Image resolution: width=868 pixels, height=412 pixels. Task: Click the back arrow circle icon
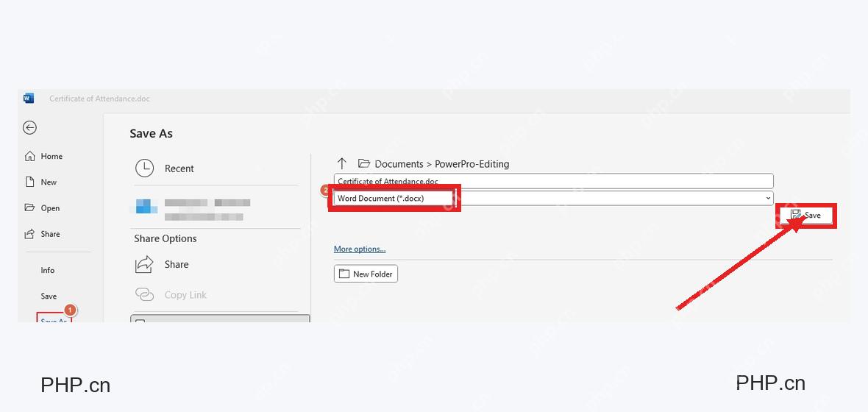click(x=29, y=128)
